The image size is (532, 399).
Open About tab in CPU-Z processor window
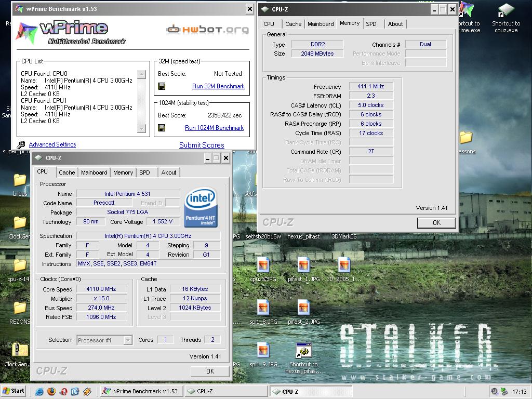click(169, 172)
